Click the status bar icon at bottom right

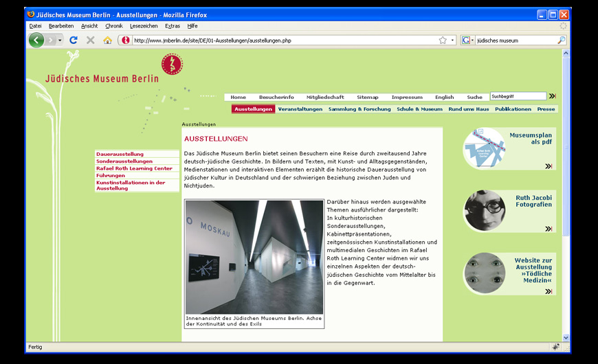coord(555,347)
